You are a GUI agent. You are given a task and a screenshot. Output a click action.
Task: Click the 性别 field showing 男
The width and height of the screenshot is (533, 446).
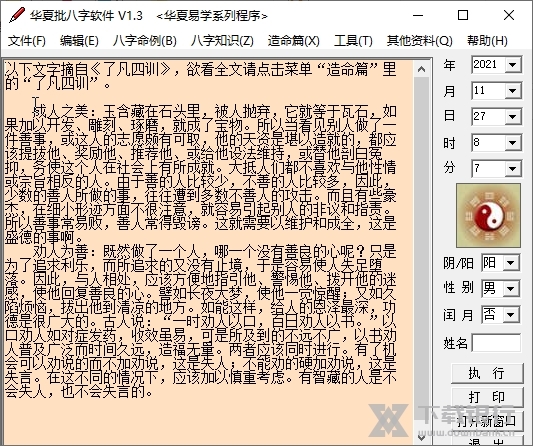[492, 289]
